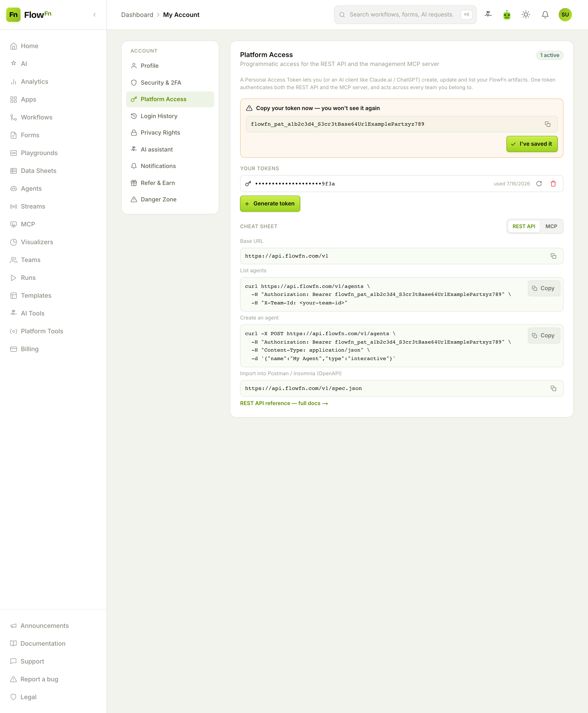Click the Streams broadcast icon
The width and height of the screenshot is (588, 713).
(x=14, y=206)
